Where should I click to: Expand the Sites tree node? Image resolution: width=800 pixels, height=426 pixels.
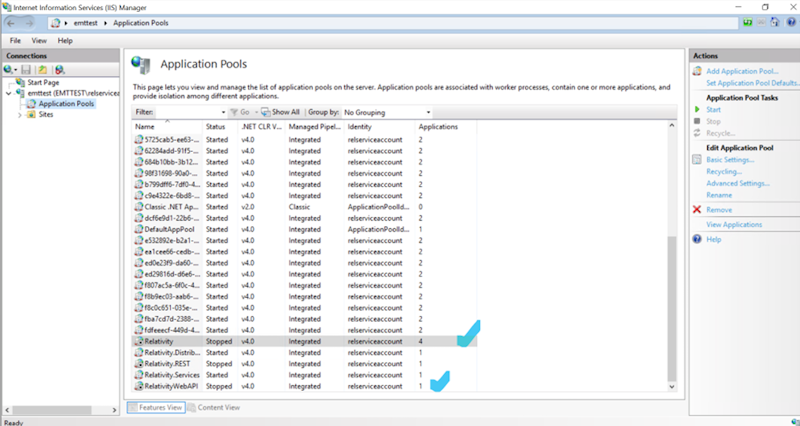[20, 115]
